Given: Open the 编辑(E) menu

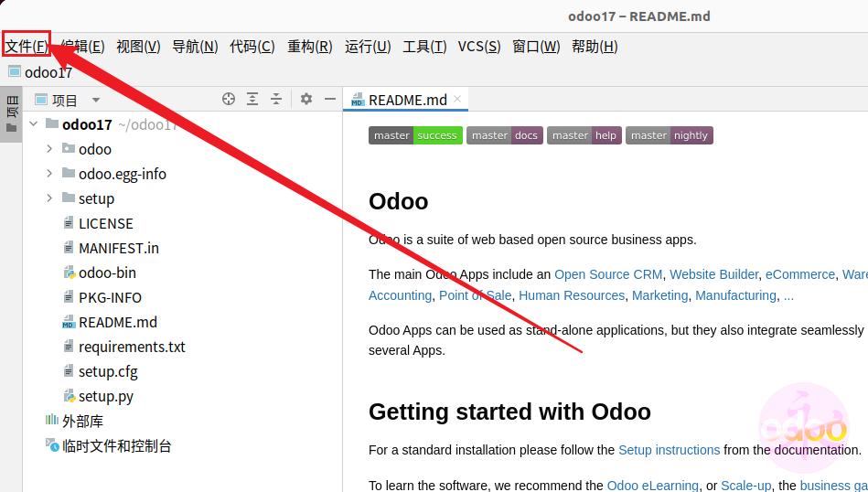Looking at the screenshot, I should tap(82, 47).
